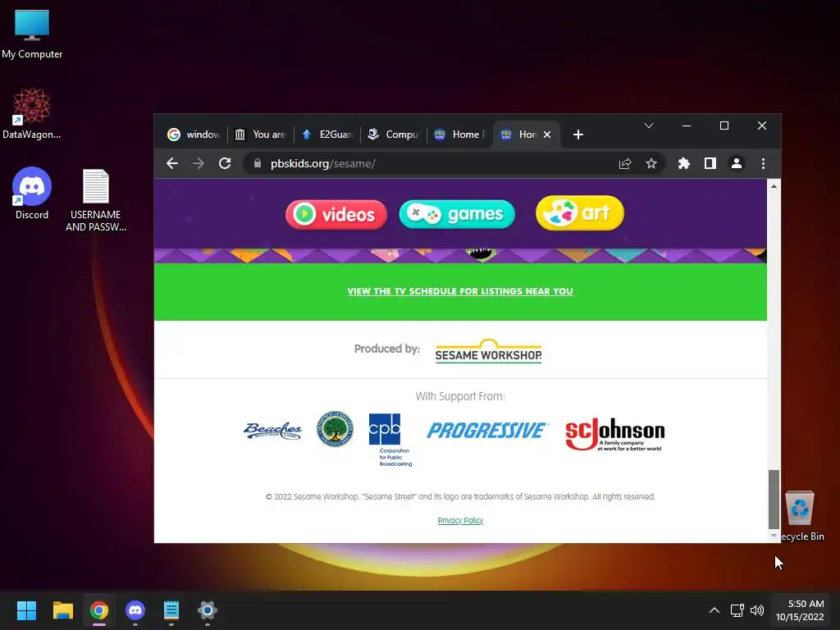Show hidden tray icons chevron

click(714, 610)
